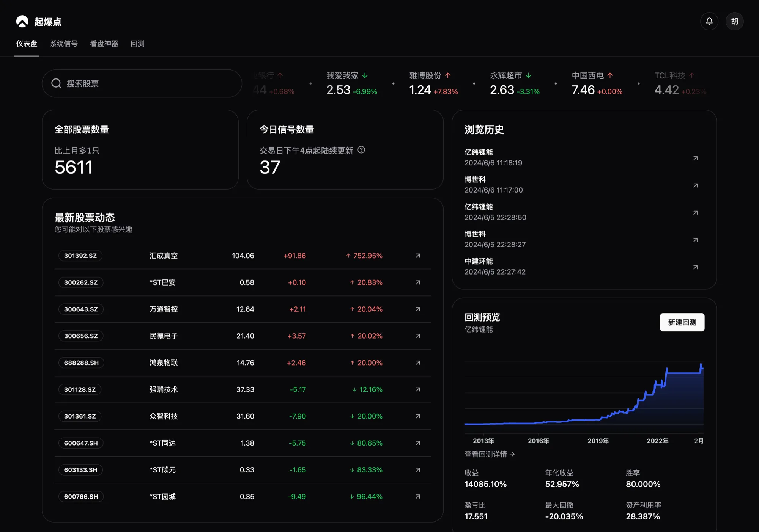Image resolution: width=759 pixels, height=532 pixels.
Task: Select the 仪表盘 tab
Action: point(27,44)
